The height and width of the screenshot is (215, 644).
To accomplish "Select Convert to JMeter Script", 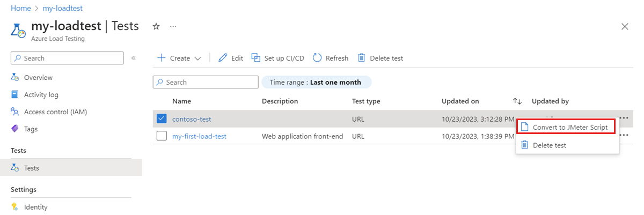I will [569, 127].
